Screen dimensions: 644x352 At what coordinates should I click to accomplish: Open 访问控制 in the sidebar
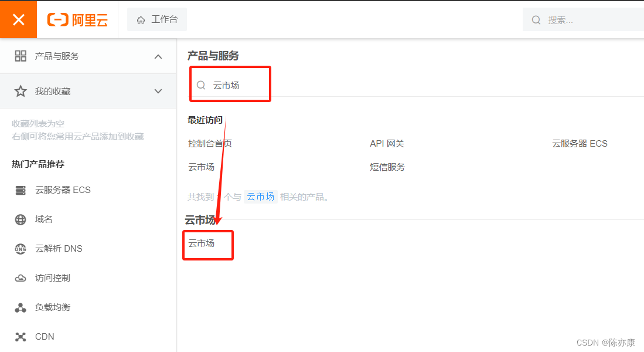pyautogui.click(x=53, y=278)
